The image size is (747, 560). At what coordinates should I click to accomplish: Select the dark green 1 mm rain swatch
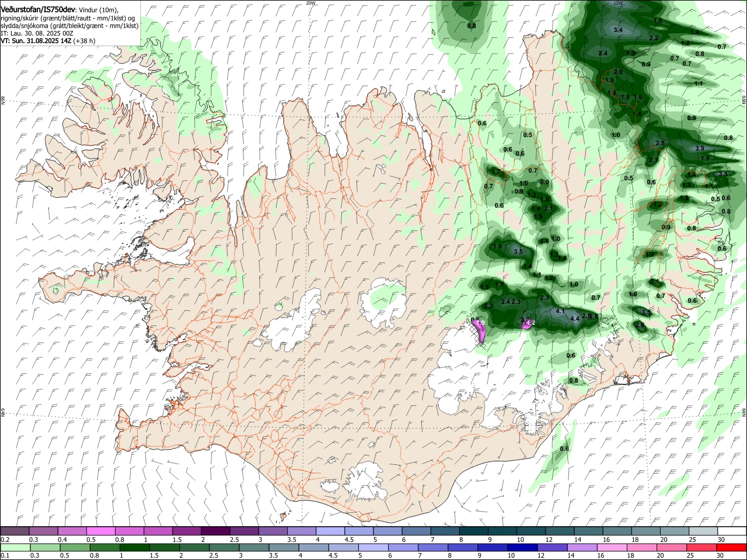click(134, 548)
